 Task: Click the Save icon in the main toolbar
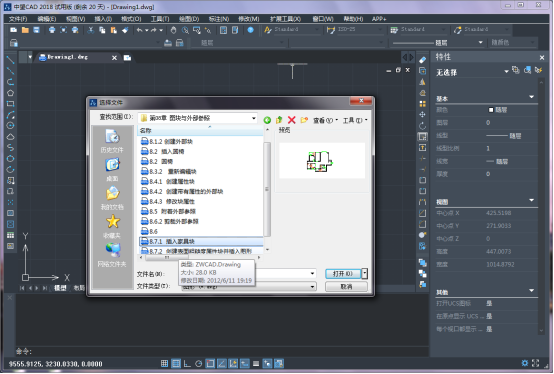36,30
